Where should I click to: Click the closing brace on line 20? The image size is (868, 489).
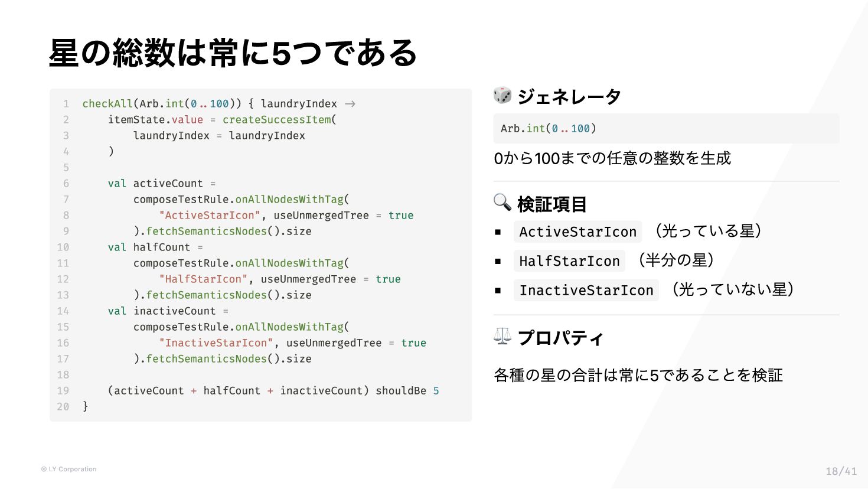point(85,406)
